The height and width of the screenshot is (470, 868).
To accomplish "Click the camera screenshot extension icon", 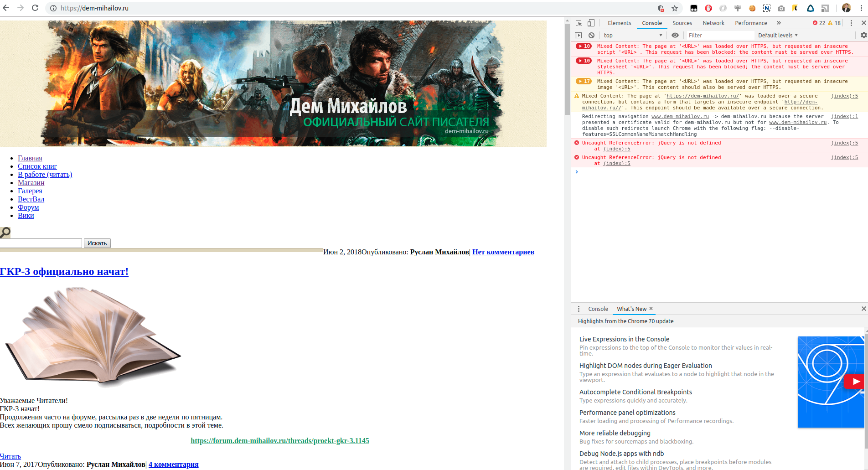I will tap(781, 8).
